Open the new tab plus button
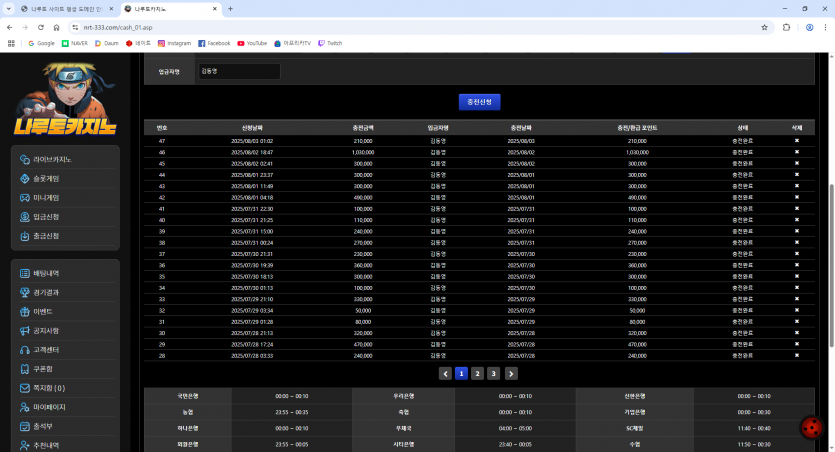Image resolution: width=835 pixels, height=452 pixels. click(231, 9)
